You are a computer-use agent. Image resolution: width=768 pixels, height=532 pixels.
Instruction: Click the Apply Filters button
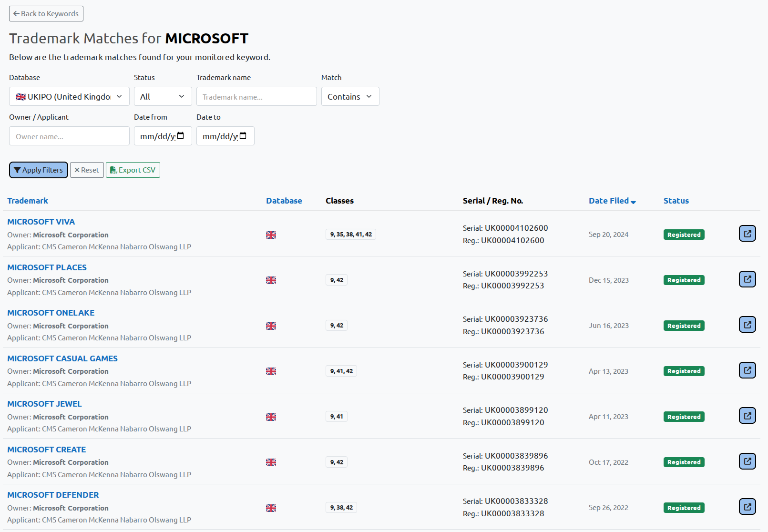(x=38, y=170)
